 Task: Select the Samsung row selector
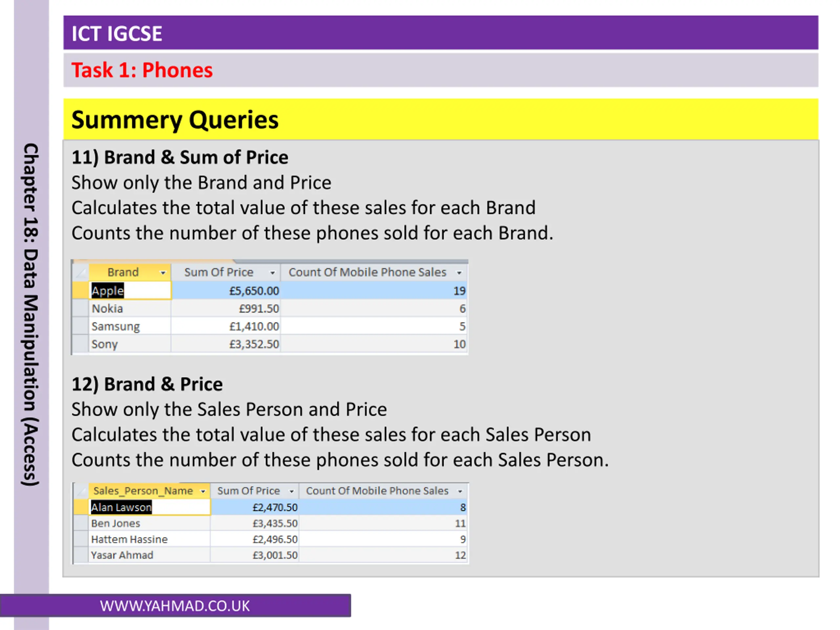80,326
